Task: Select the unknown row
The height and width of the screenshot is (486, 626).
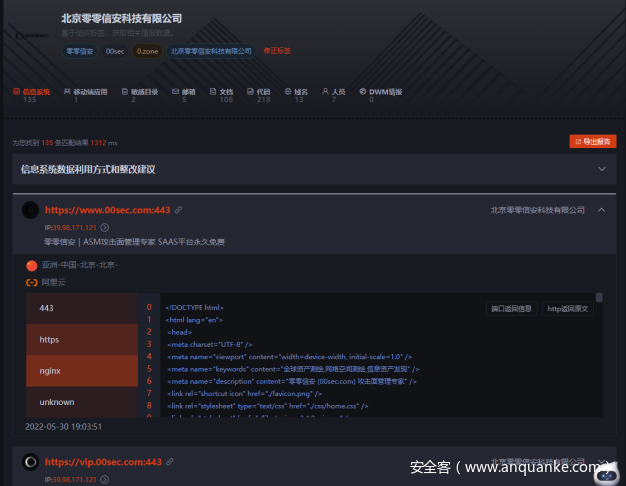Action: click(82, 402)
